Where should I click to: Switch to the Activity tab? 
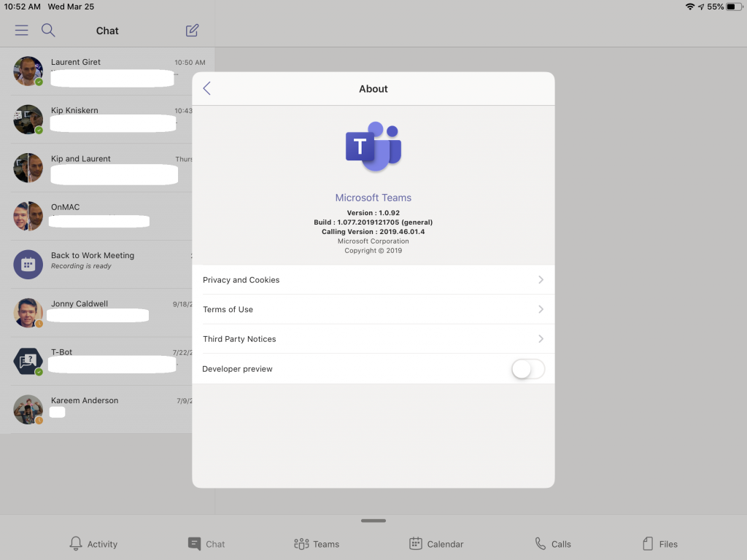[93, 544]
